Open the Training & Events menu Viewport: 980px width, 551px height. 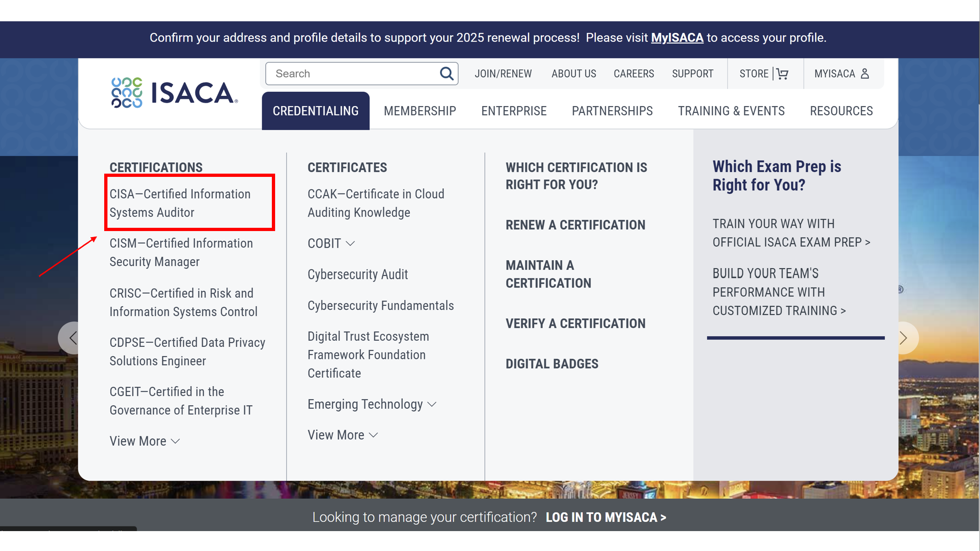[731, 111]
